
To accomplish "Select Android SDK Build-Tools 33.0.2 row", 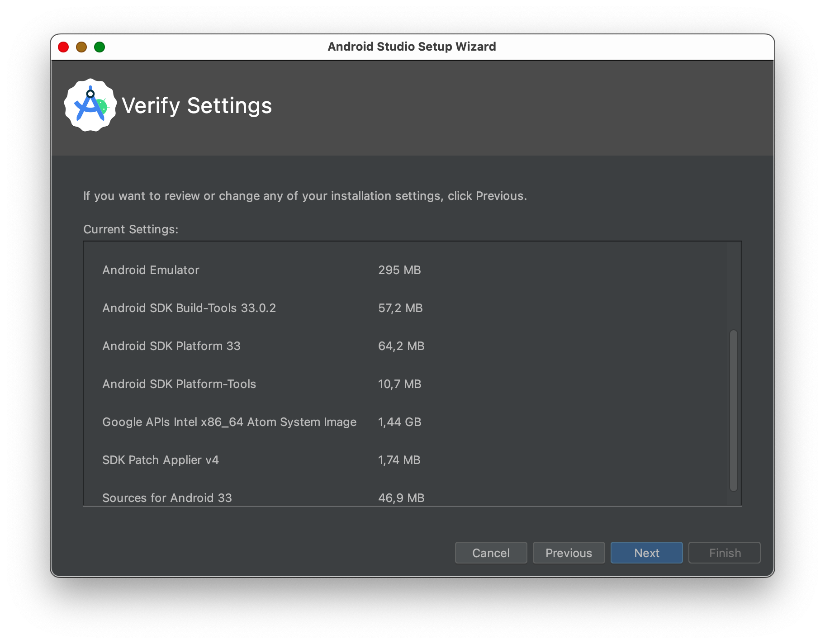I will pyautogui.click(x=189, y=308).
